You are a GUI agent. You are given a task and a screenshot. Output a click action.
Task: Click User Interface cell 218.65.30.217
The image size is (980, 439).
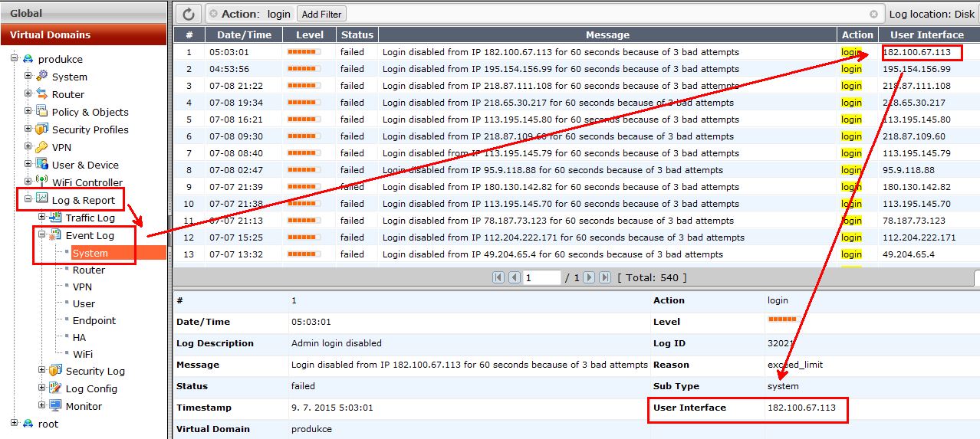[x=914, y=103]
